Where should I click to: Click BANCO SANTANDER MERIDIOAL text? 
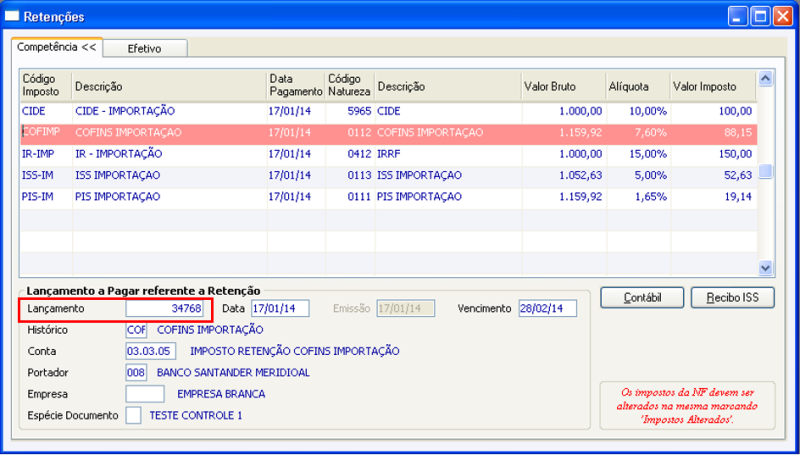tap(233, 373)
